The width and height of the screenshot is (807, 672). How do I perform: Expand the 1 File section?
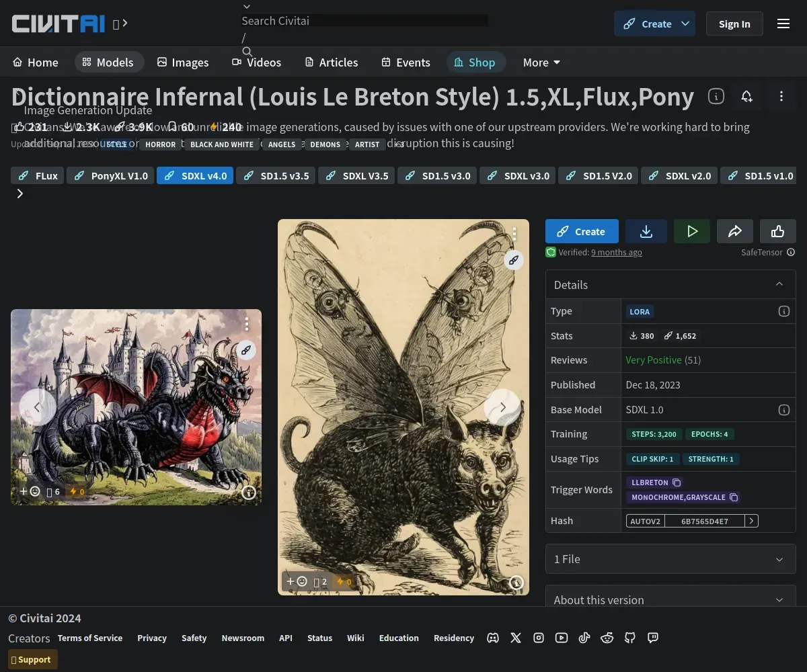(670, 558)
